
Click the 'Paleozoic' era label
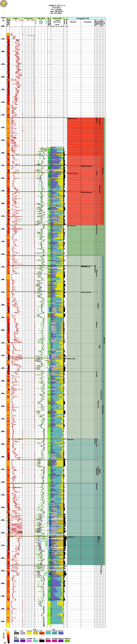[104, 340]
